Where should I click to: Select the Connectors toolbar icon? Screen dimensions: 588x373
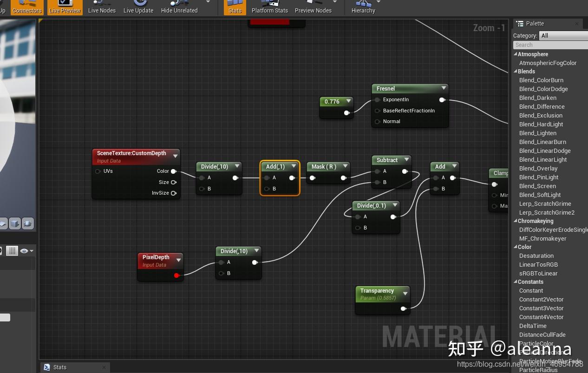point(26,7)
